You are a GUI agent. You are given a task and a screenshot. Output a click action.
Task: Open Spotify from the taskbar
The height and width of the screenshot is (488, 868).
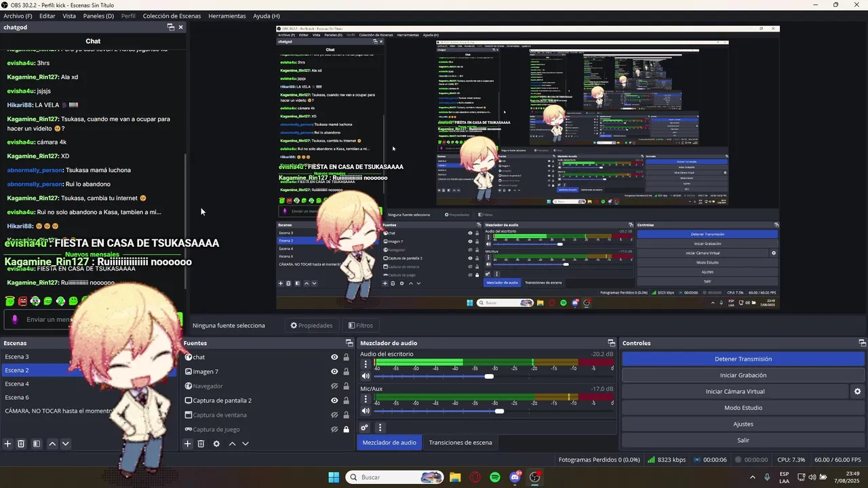coord(495,477)
